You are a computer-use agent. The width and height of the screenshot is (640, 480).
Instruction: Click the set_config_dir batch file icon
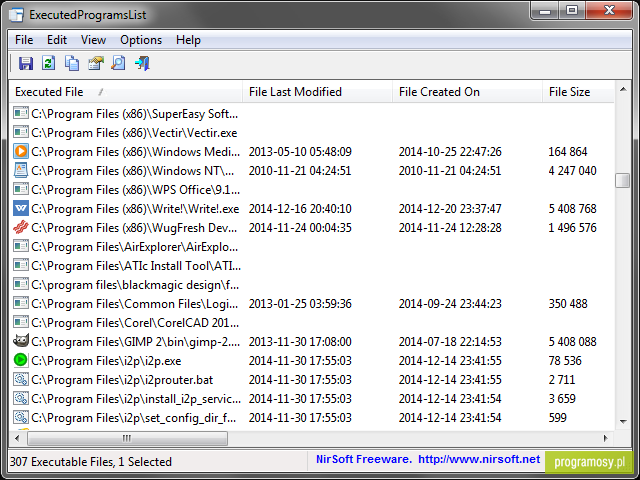pyautogui.click(x=20, y=418)
